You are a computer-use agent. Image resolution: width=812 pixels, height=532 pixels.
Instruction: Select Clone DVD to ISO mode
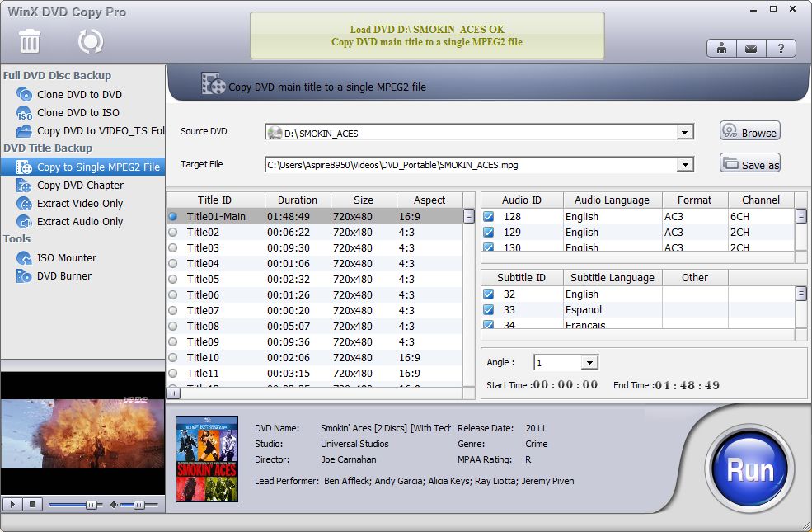(x=77, y=113)
